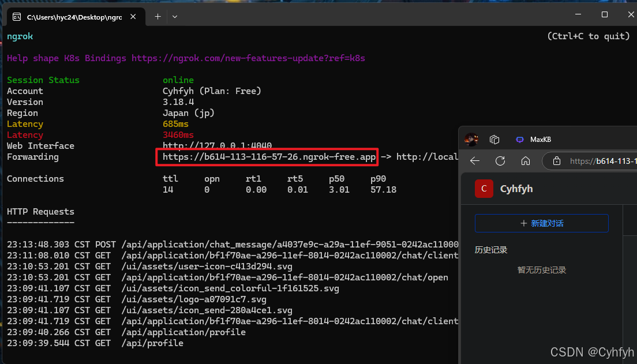Close the ngrok terminal tab

(133, 17)
